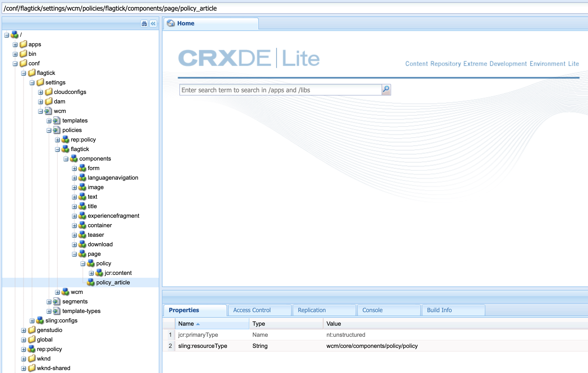Click the root node icon

coord(15,35)
